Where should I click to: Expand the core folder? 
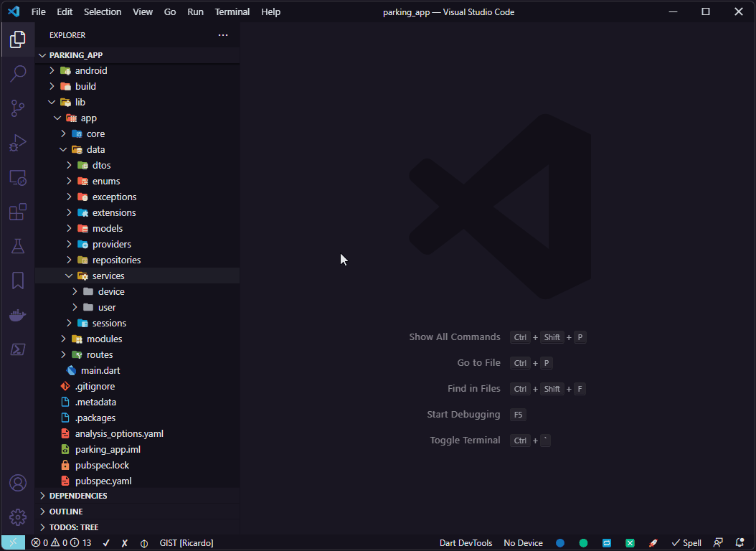[x=138, y=133]
